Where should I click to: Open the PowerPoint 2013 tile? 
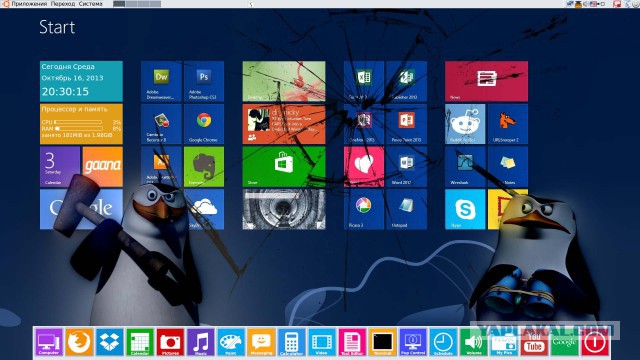click(407, 124)
